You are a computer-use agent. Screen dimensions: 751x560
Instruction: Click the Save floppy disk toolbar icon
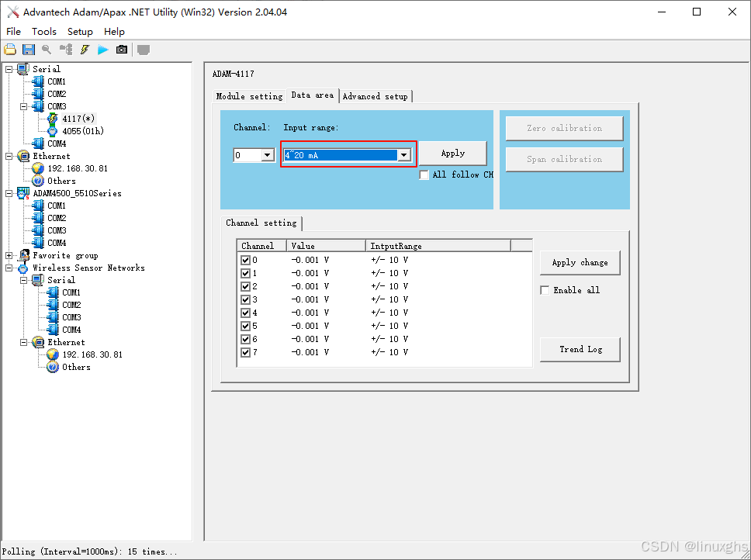point(29,50)
